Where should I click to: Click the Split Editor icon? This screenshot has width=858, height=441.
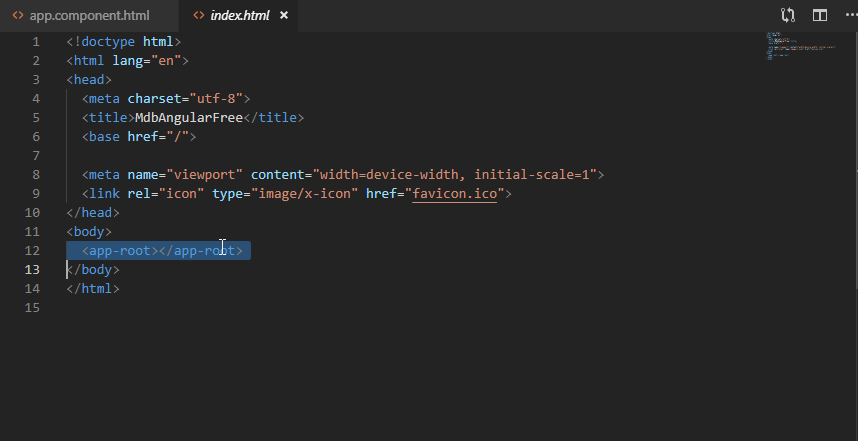pos(819,15)
